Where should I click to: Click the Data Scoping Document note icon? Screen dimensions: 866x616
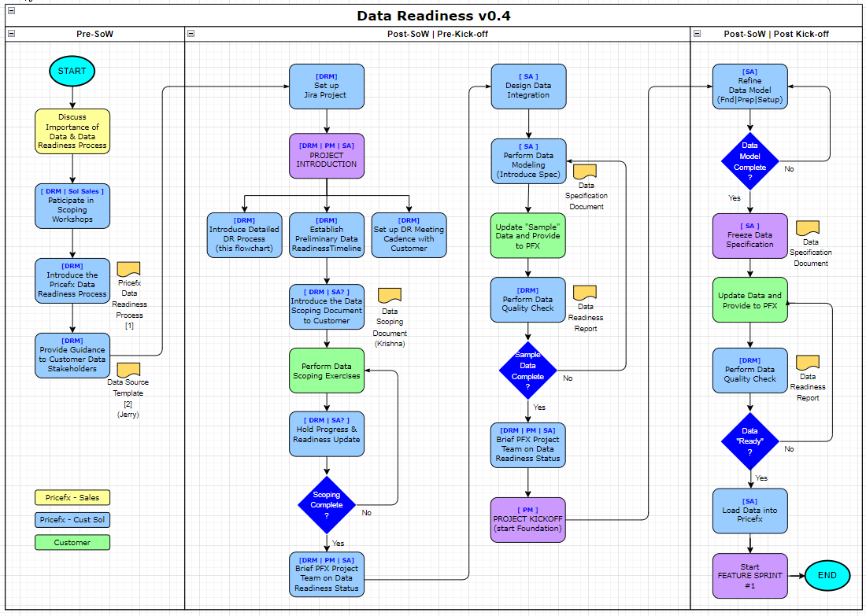click(x=389, y=295)
